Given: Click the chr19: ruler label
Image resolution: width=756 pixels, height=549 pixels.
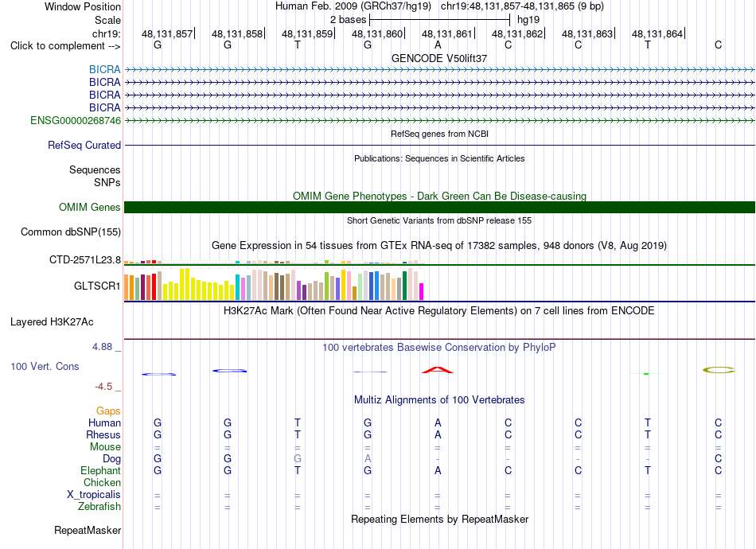Looking at the screenshot, I should pos(107,33).
